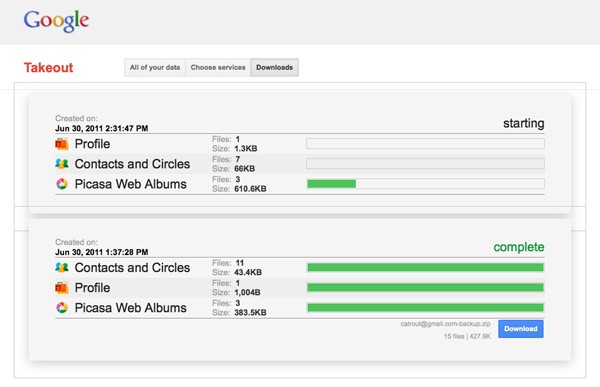
Task: Click the Jun 30, 2011 2:31:47 PM timestamp
Action: [x=101, y=128]
